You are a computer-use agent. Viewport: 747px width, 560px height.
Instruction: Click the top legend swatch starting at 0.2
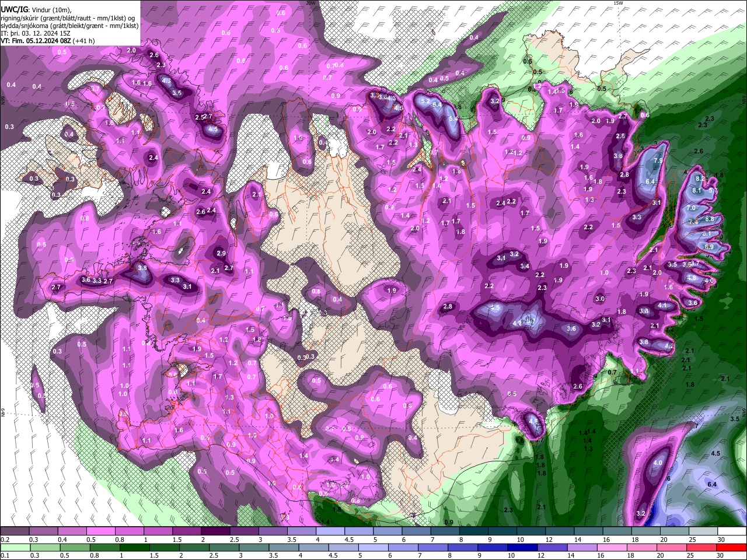click(15, 532)
